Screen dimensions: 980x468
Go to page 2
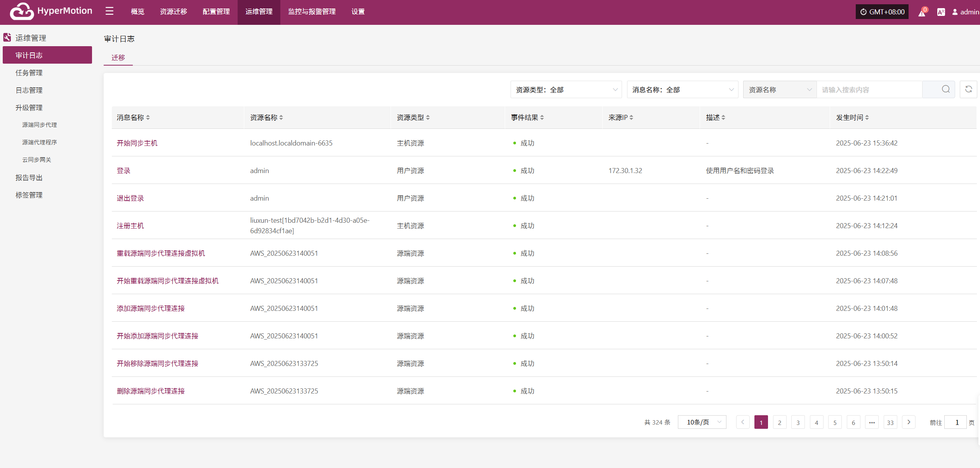click(780, 422)
